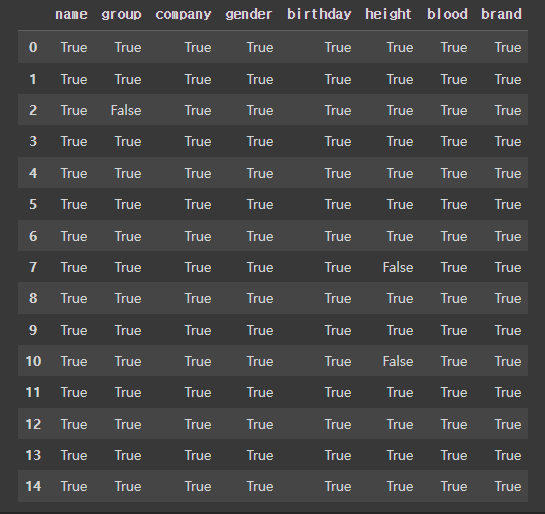Select True in row 10 group column
The image size is (545, 514).
click(x=128, y=361)
